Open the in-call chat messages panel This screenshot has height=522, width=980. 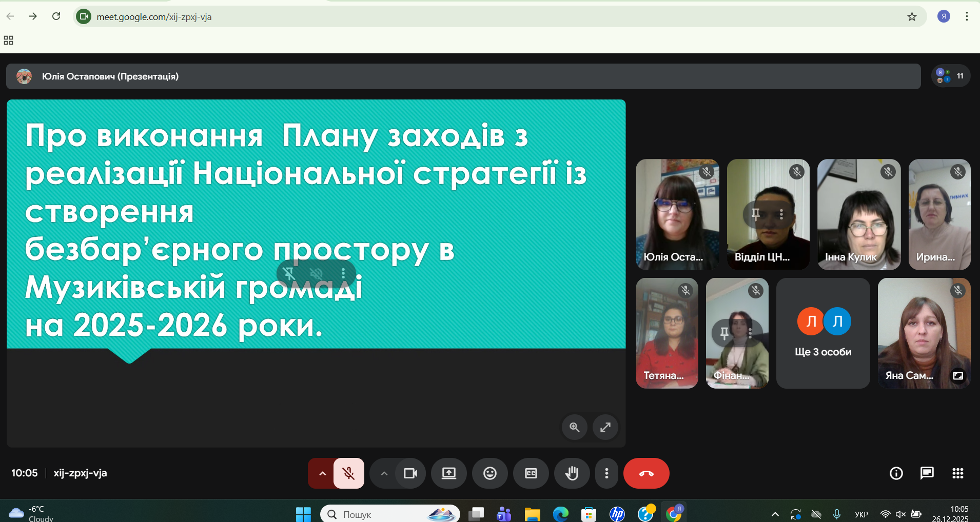[x=927, y=473]
